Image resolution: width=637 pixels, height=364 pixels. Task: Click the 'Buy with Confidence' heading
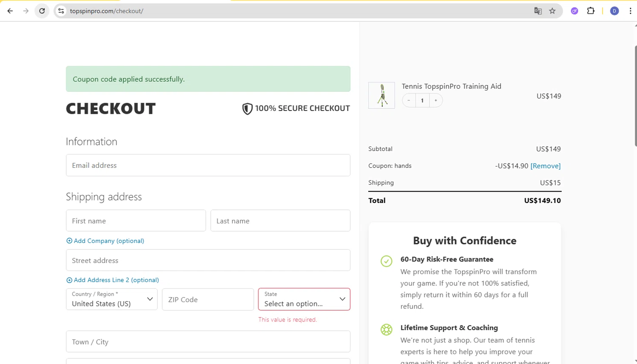click(465, 241)
